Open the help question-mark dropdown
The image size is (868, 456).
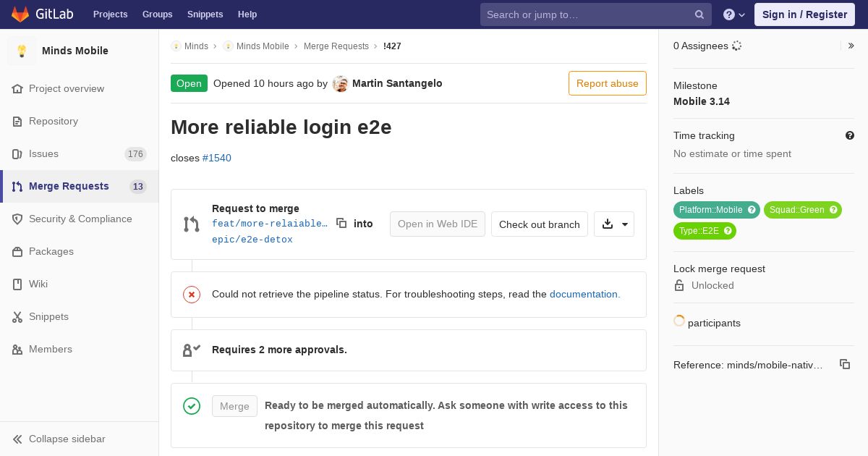[x=734, y=14]
